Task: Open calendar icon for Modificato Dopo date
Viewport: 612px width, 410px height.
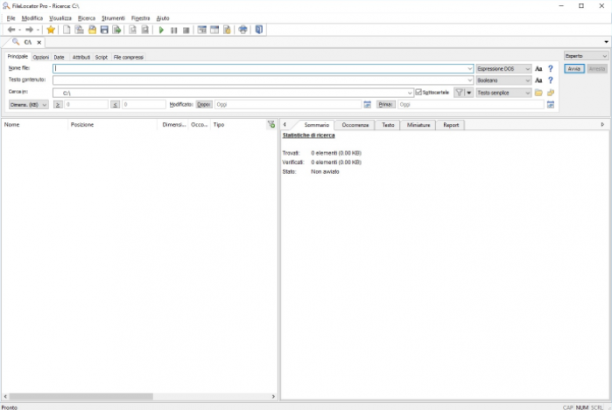Action: tap(367, 104)
